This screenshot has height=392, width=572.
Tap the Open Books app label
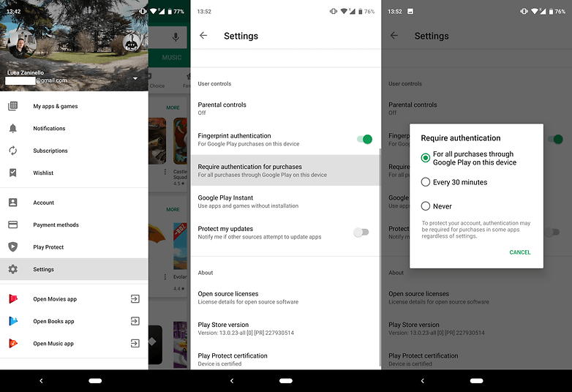pos(53,321)
